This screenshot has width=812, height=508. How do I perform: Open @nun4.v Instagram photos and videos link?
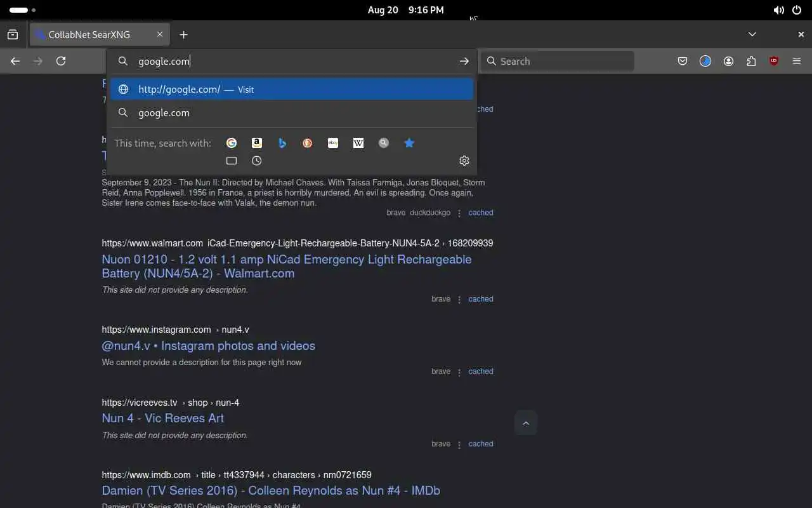pyautogui.click(x=209, y=345)
